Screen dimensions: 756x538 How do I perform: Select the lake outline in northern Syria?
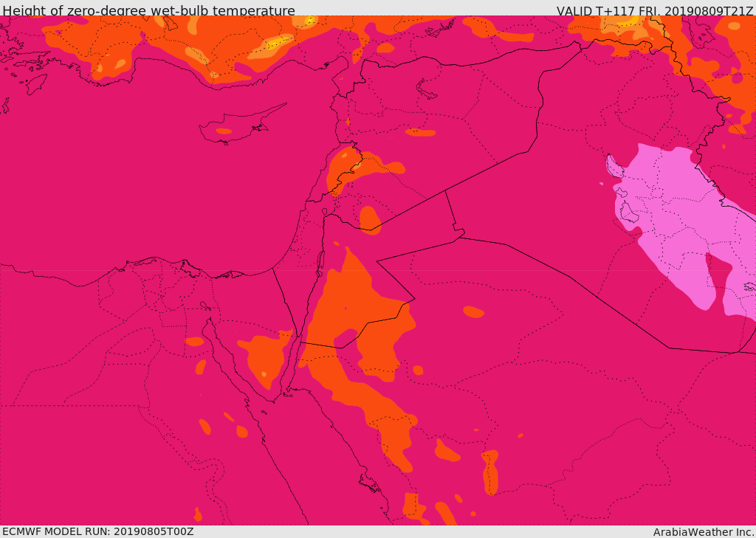coord(426,89)
